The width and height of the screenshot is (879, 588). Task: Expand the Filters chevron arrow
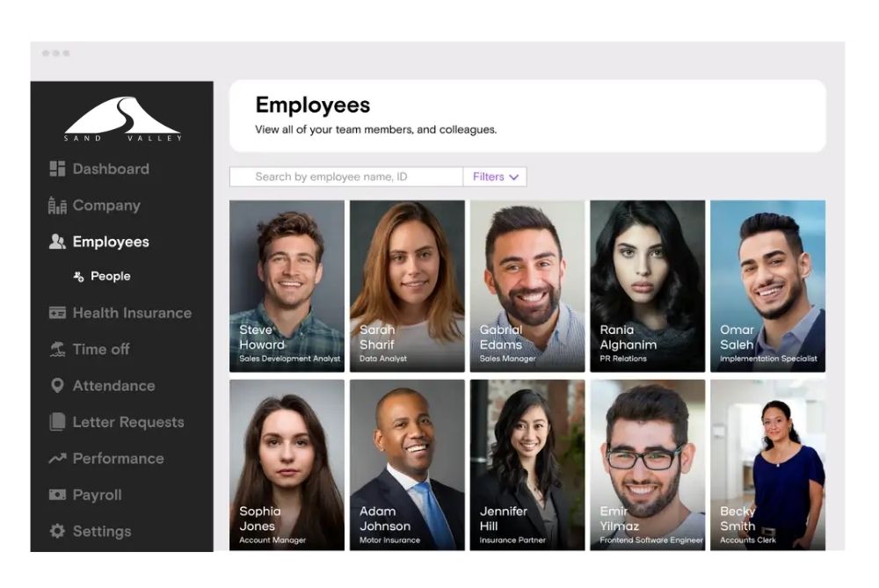(514, 178)
